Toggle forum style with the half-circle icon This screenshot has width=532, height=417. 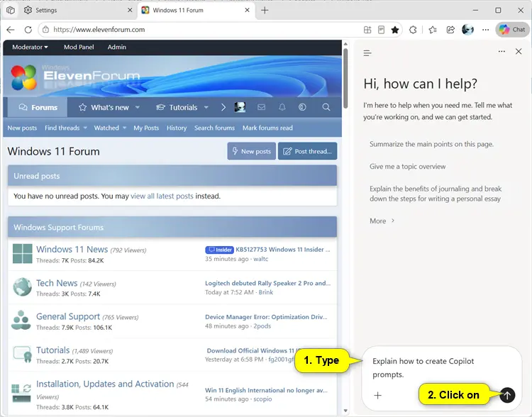point(302,107)
